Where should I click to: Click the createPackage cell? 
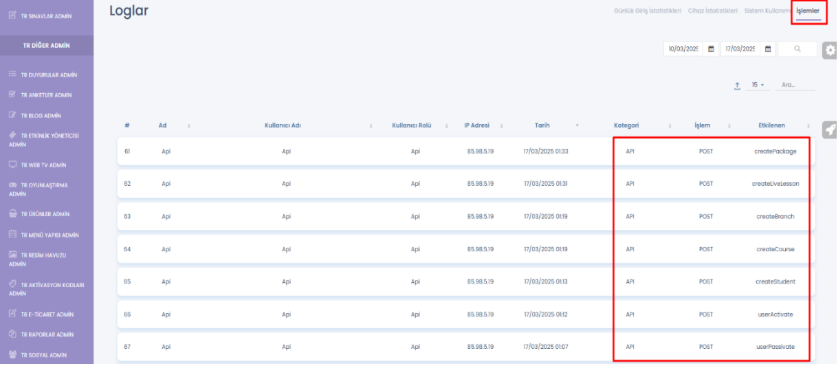tap(775, 151)
